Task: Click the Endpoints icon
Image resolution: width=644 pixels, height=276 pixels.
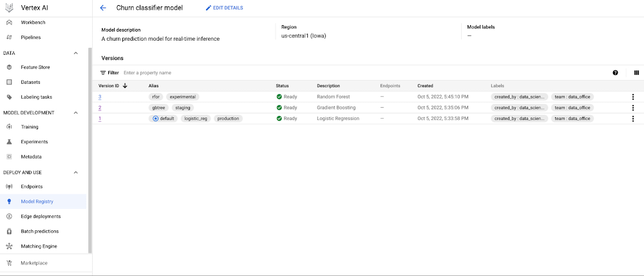Action: 9,186
